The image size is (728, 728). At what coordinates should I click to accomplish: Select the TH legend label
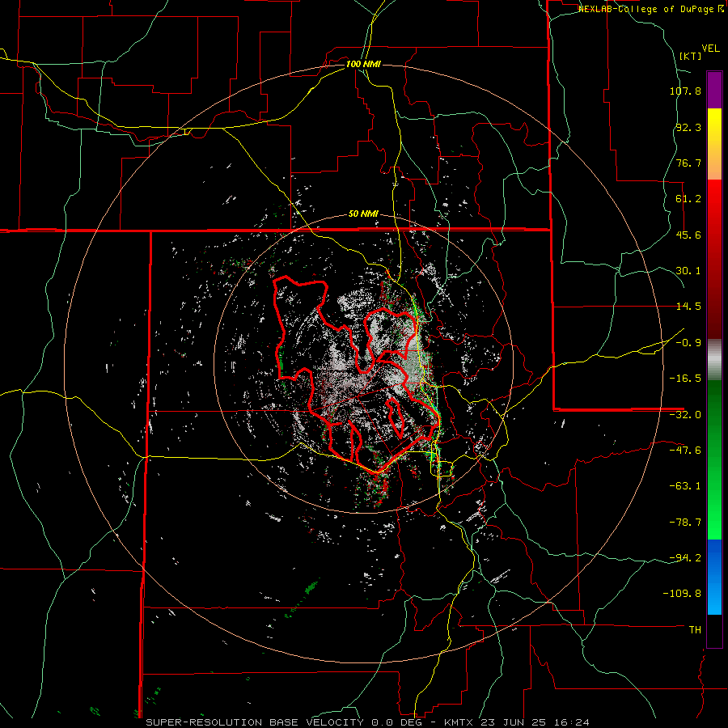695,630
